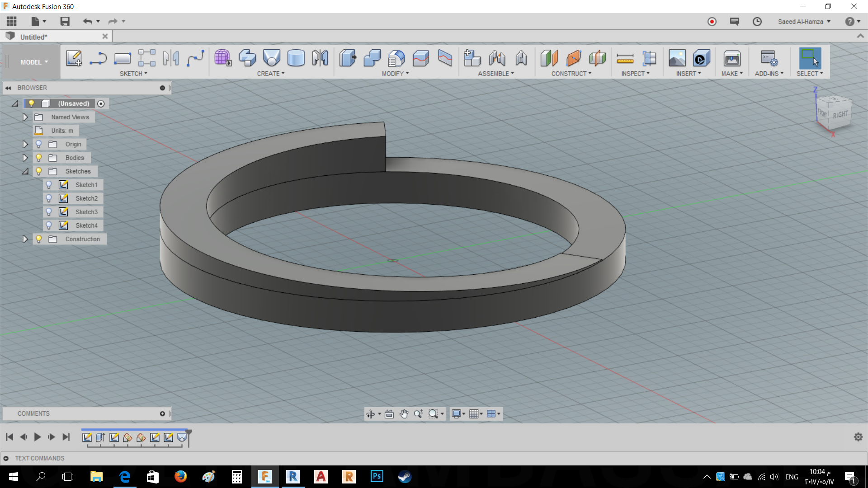Click the Offset Plane icon under Construct
The height and width of the screenshot is (488, 868).
(x=549, y=59)
